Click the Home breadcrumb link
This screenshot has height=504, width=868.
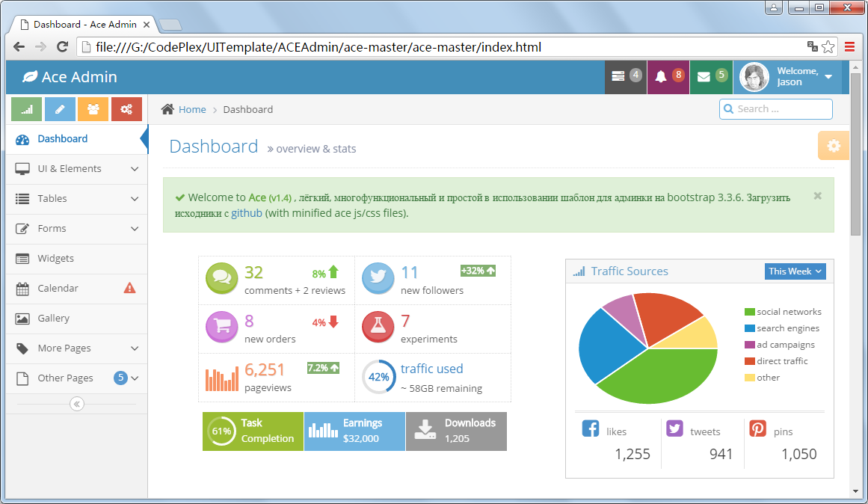192,110
